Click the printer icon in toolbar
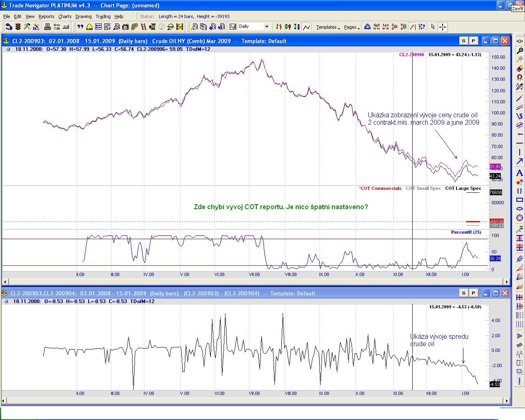This screenshot has height=420, width=525. pos(48,27)
